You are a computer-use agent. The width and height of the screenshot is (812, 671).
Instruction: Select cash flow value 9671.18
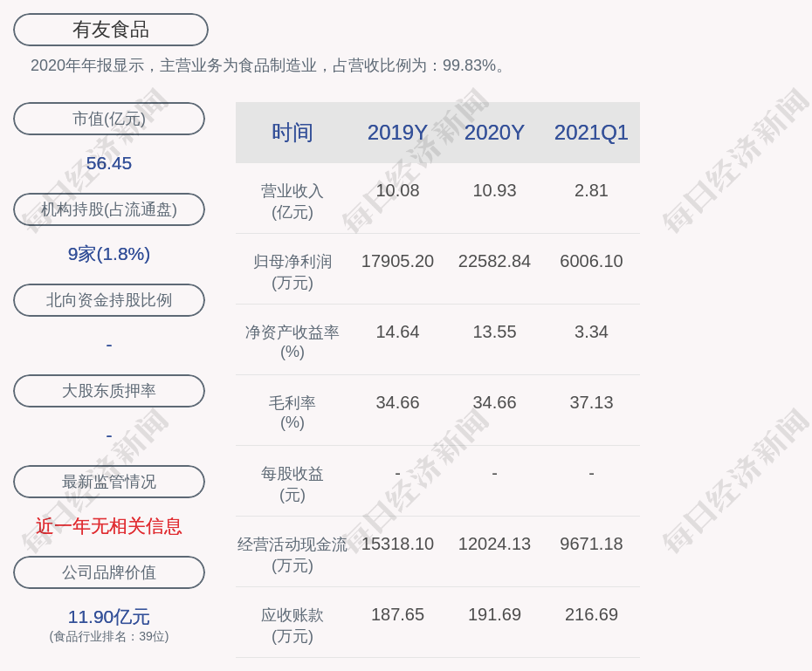point(591,544)
